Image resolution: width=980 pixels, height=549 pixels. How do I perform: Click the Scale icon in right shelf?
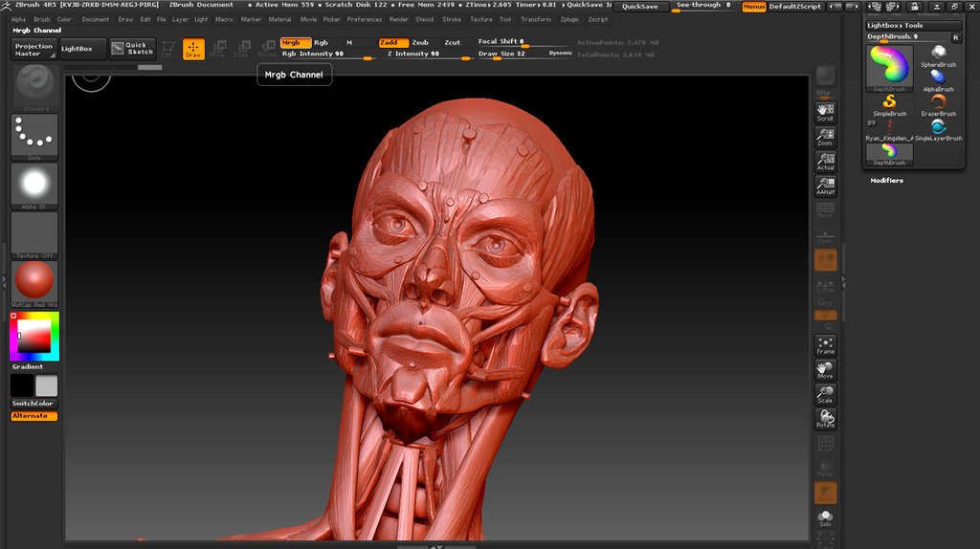(x=826, y=394)
